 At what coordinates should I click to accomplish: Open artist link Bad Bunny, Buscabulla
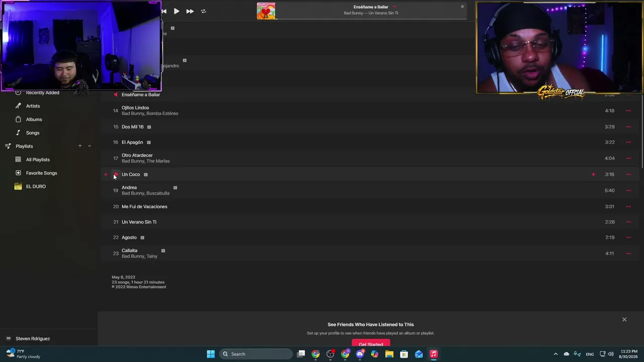click(146, 194)
